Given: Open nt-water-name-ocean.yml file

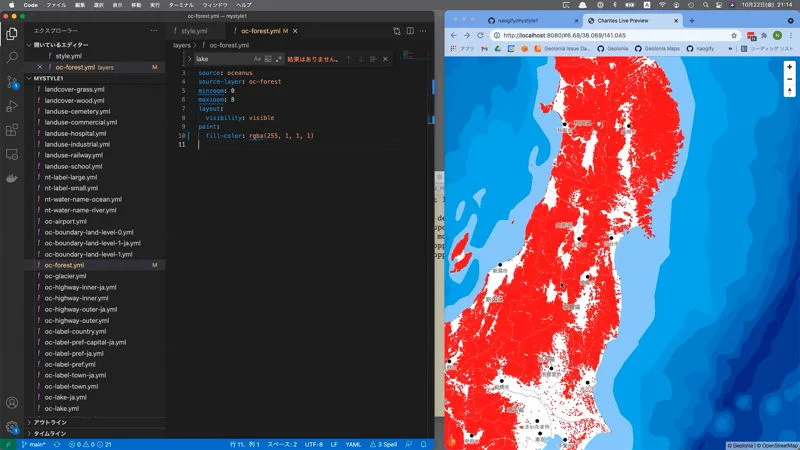Looking at the screenshot, I should [x=83, y=199].
